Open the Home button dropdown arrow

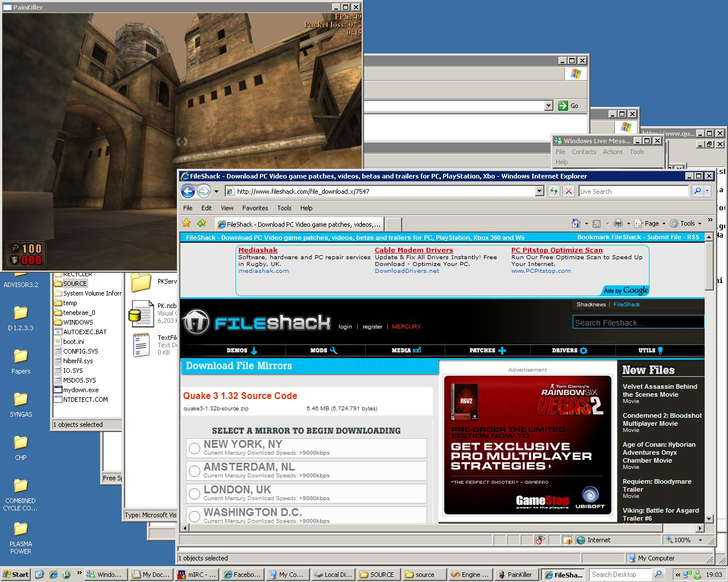586,223
